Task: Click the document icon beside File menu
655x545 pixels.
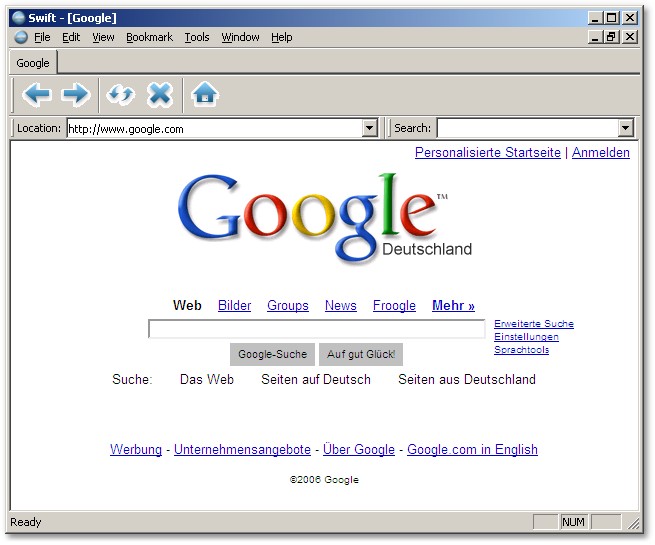Action: (21, 37)
